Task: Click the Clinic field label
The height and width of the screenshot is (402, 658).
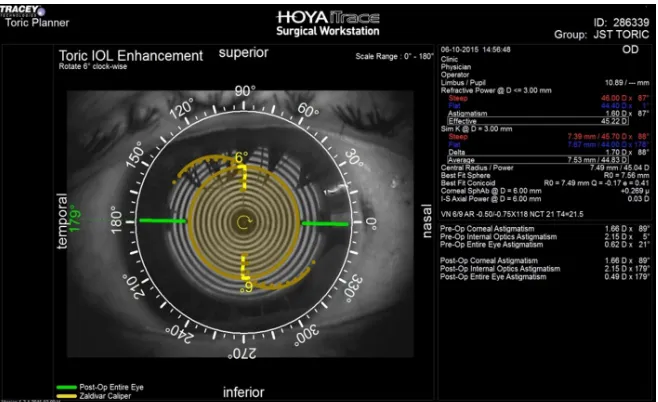Action: pyautogui.click(x=449, y=59)
